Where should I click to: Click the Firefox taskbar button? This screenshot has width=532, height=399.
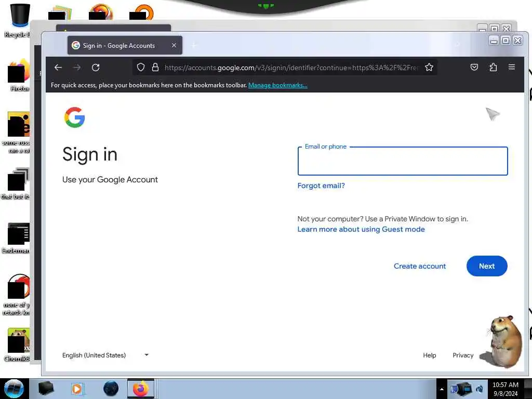point(141,389)
